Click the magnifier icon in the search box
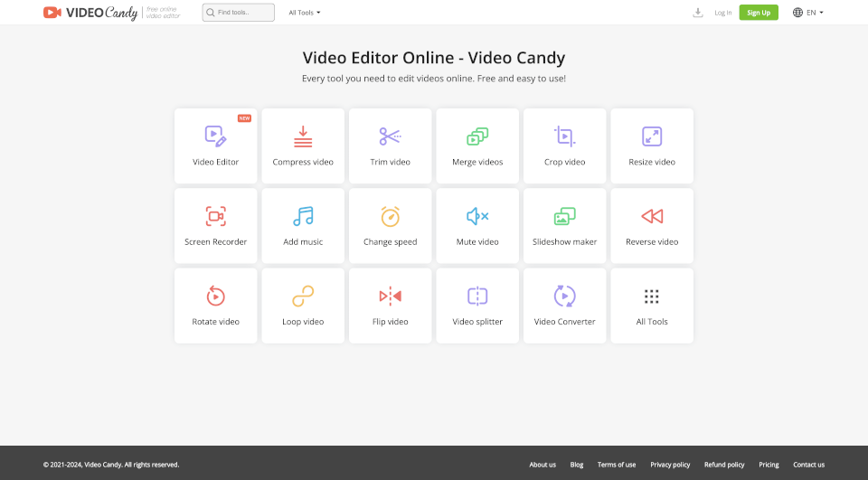The image size is (868, 480). [211, 12]
